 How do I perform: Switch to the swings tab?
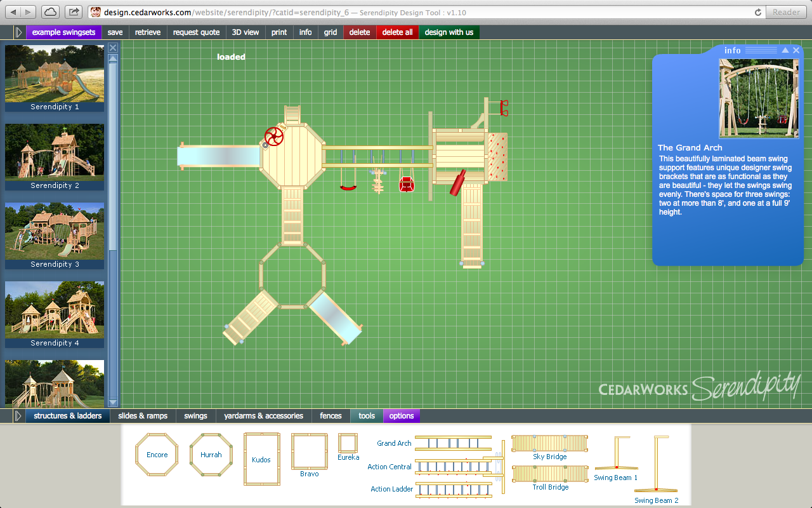pos(195,416)
